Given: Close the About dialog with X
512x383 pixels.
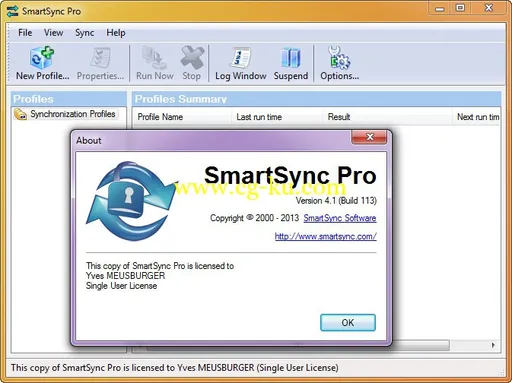Looking at the screenshot, I should [369, 137].
